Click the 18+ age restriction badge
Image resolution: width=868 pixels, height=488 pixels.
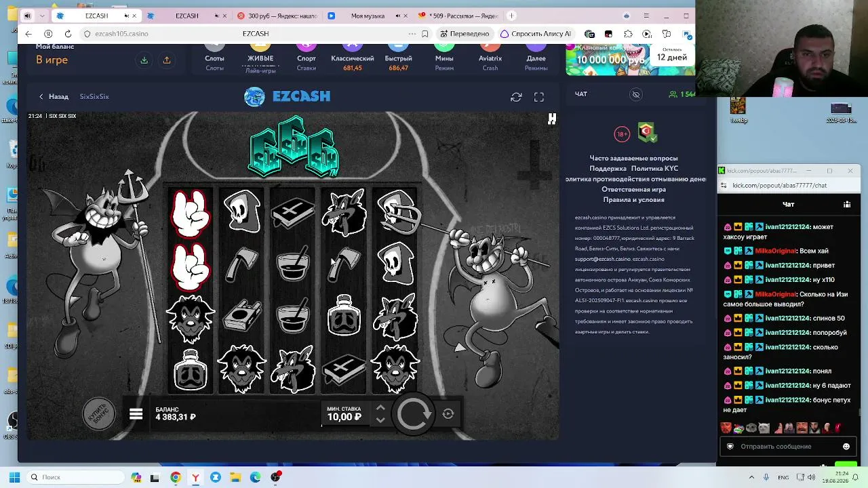pyautogui.click(x=622, y=134)
